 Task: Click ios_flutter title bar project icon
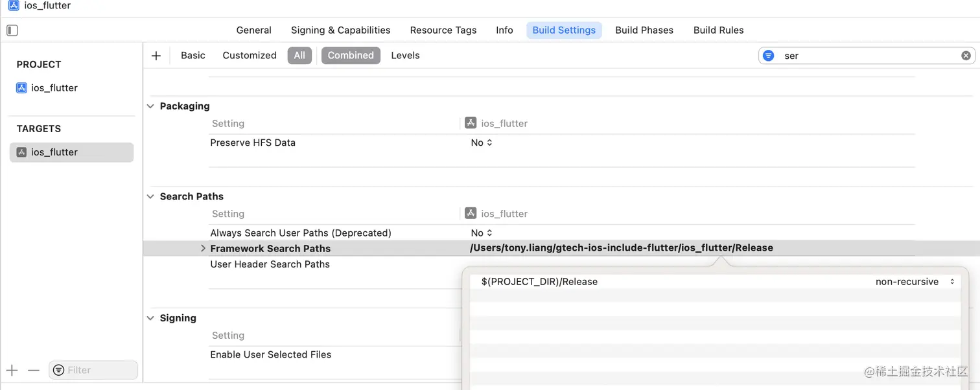click(x=14, y=6)
